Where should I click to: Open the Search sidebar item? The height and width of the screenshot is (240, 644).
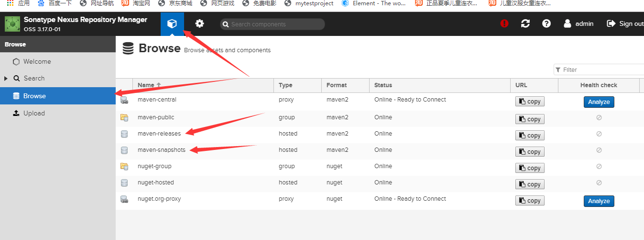[x=58, y=78]
